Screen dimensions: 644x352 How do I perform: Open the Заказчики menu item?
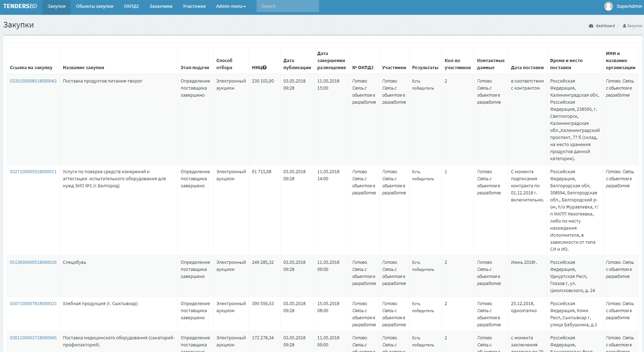(x=161, y=6)
